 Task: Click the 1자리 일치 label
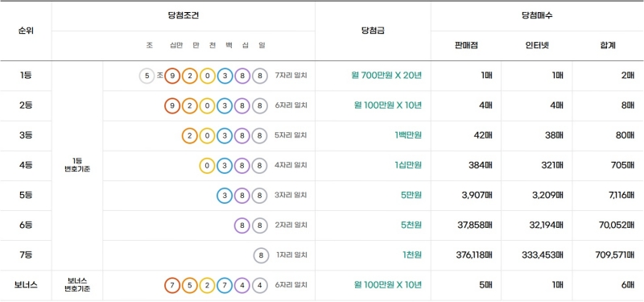291,254
